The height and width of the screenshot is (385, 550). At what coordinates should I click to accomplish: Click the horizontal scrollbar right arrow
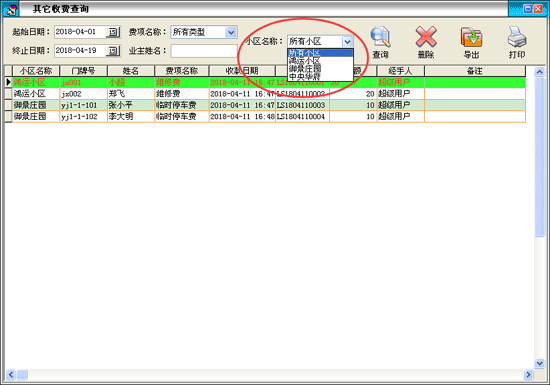pos(528,375)
